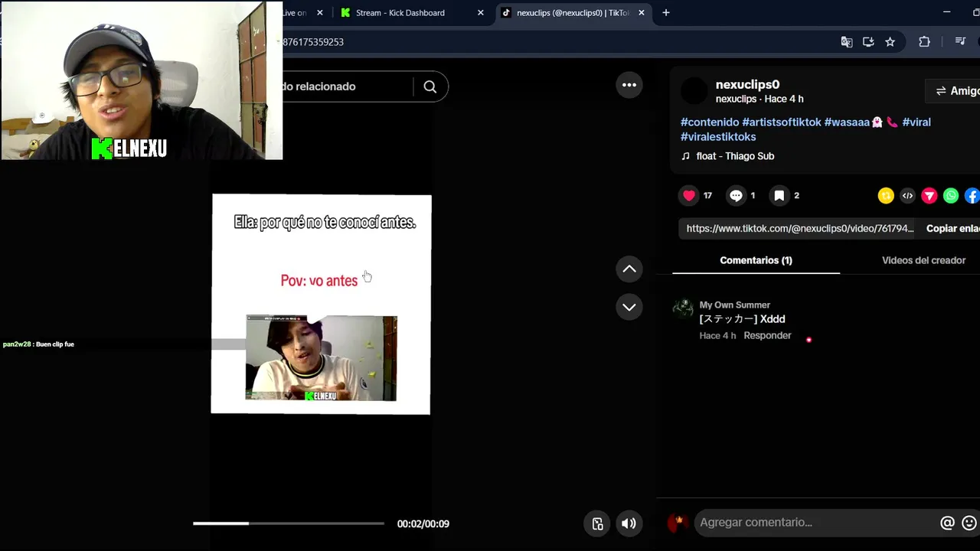Image resolution: width=980 pixels, height=551 pixels.
Task: Switch to Comentarios (1) tab
Action: [756, 260]
